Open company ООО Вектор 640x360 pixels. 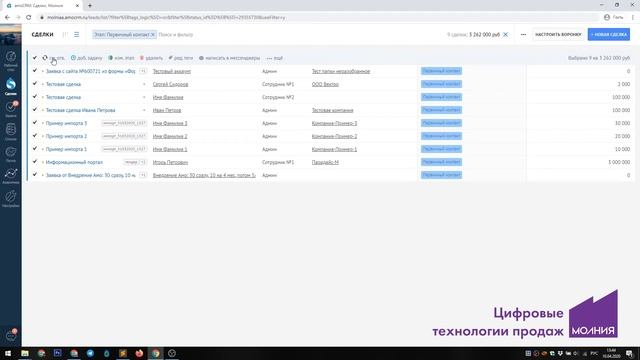tap(325, 84)
